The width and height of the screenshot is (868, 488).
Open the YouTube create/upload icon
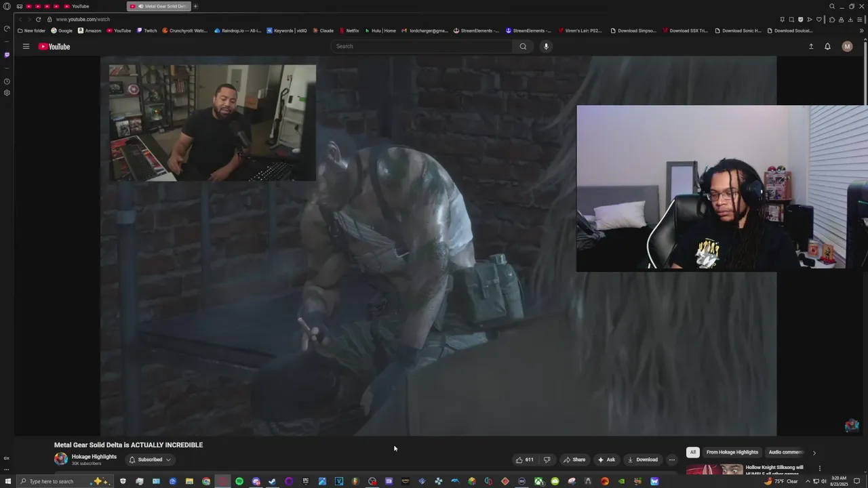point(811,46)
